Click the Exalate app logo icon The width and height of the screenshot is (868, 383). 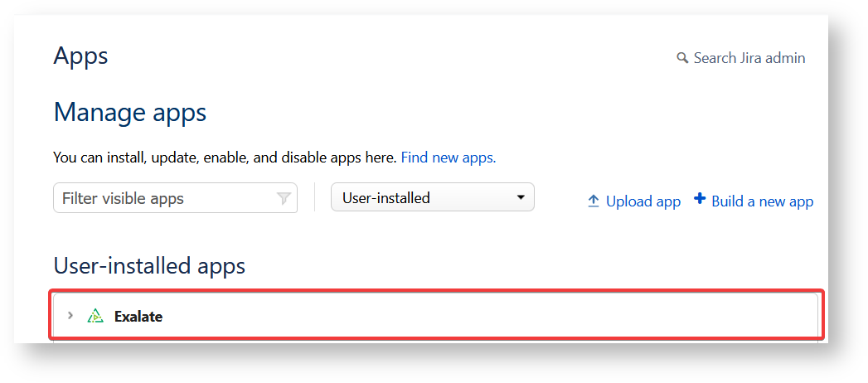tap(95, 317)
